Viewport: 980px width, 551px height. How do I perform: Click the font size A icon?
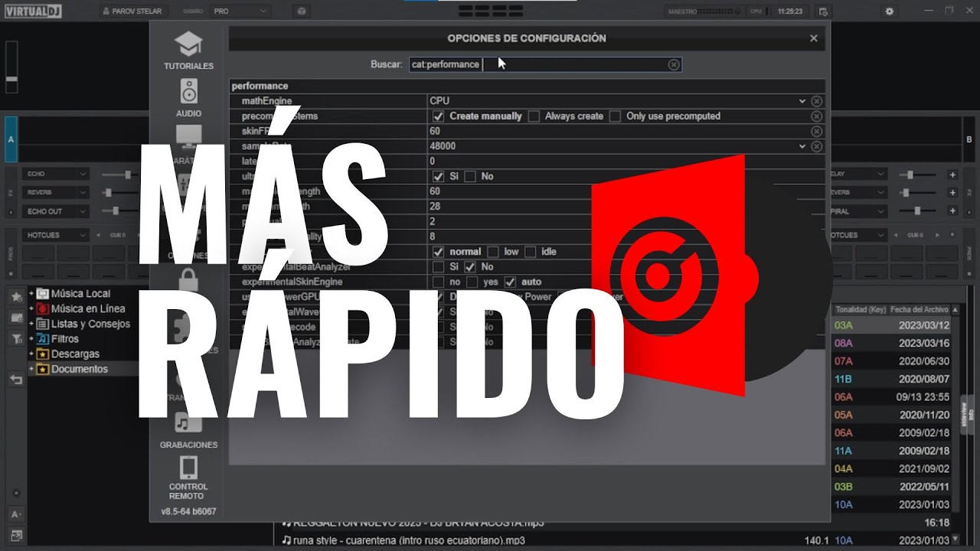(x=16, y=514)
